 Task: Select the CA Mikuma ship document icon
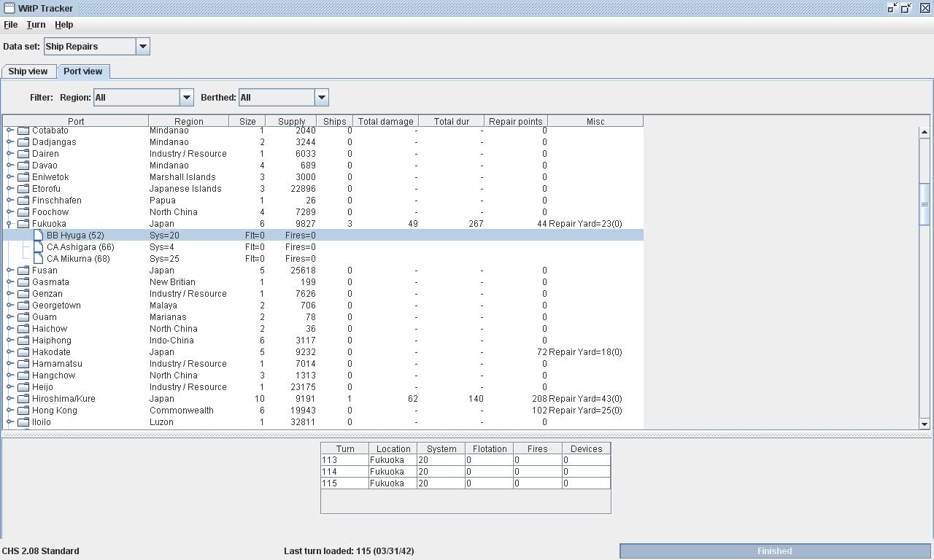[x=39, y=259]
